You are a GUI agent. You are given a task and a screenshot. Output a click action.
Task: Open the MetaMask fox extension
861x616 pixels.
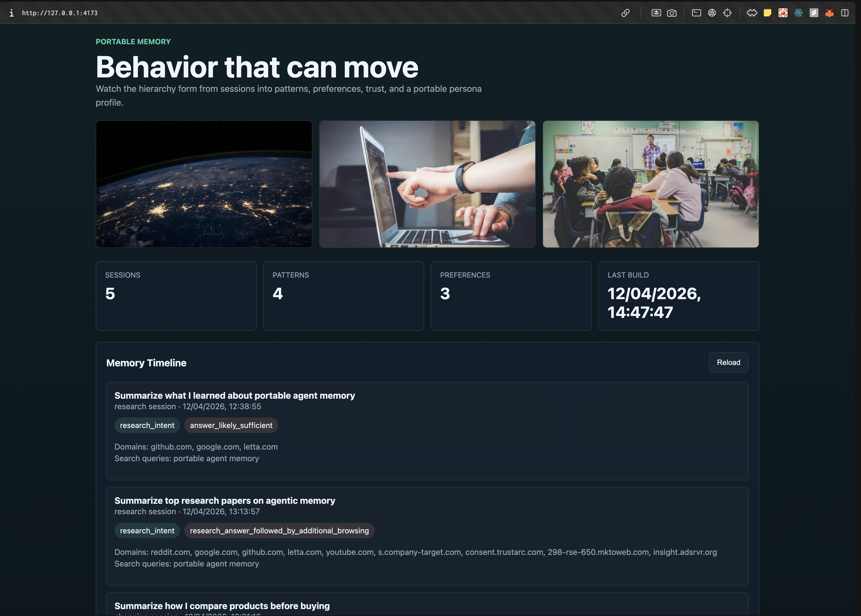point(829,13)
